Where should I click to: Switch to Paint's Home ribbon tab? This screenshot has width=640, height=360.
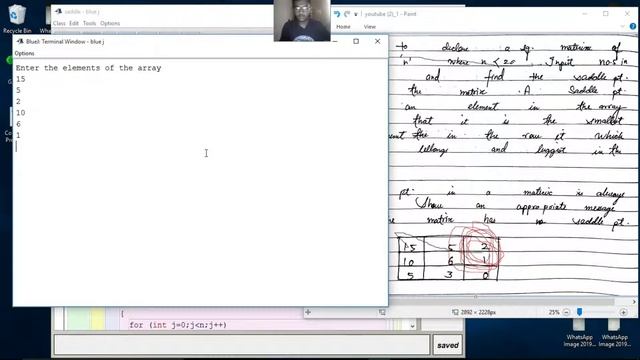coord(343,27)
